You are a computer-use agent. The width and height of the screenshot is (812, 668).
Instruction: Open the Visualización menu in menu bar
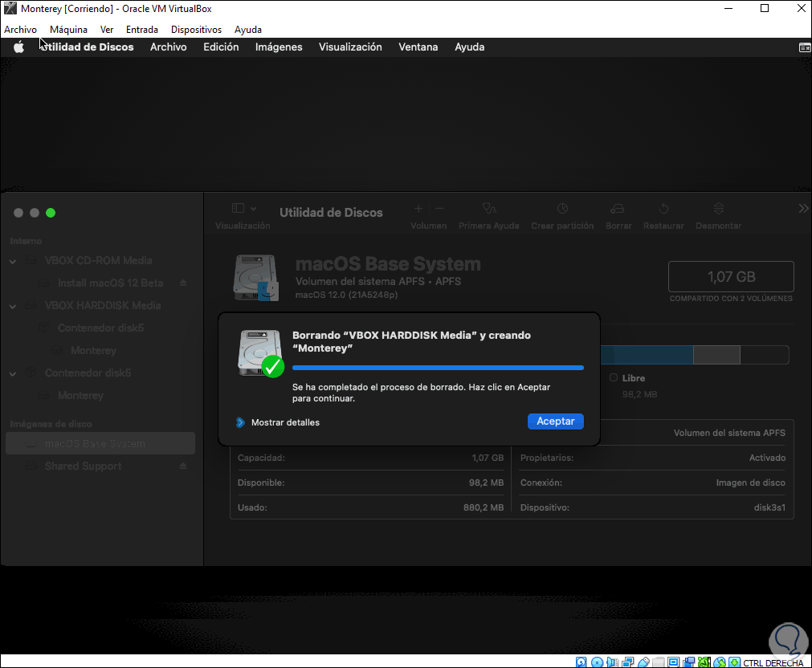click(x=350, y=47)
